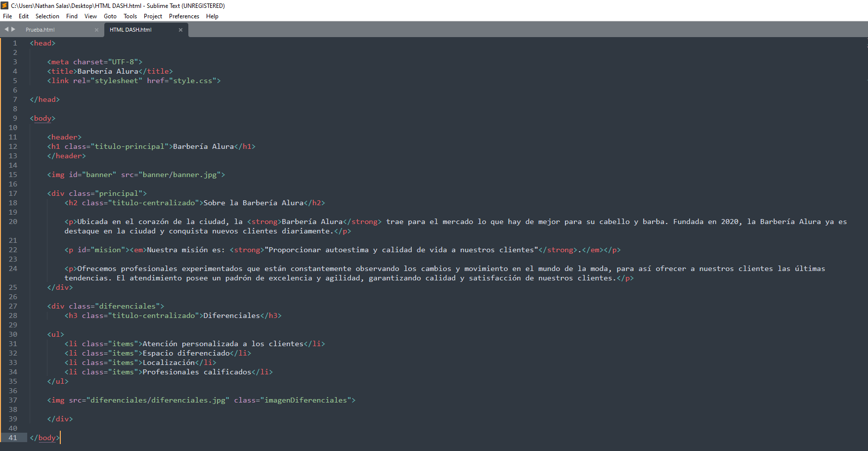Open the Help menu
The height and width of the screenshot is (451, 868).
(x=212, y=16)
